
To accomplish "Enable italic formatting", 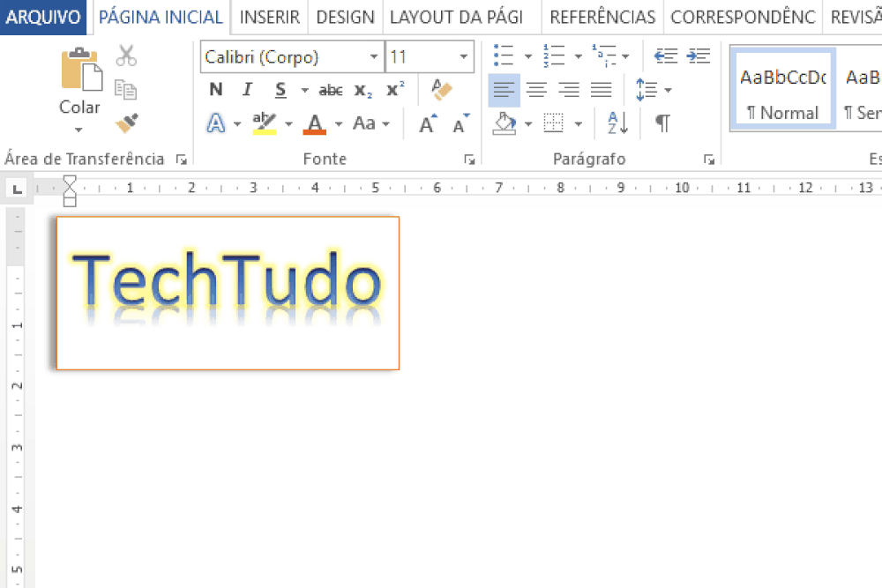I will tap(247, 89).
